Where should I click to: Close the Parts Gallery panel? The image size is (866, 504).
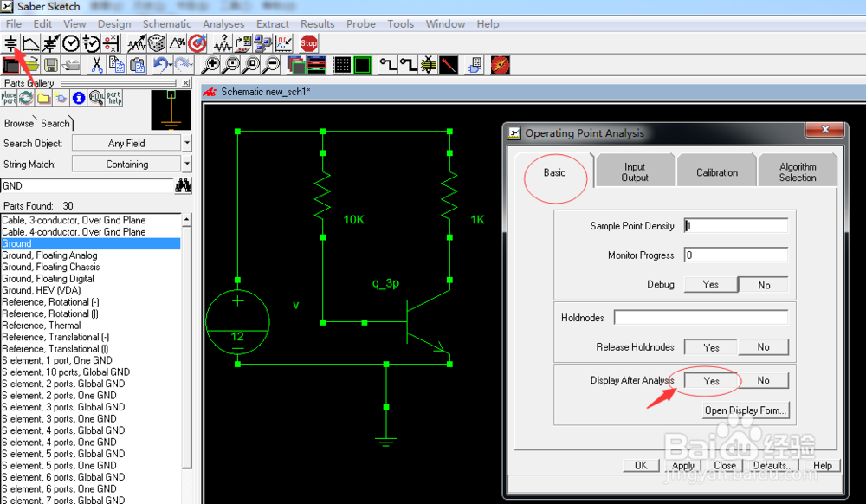[x=186, y=83]
